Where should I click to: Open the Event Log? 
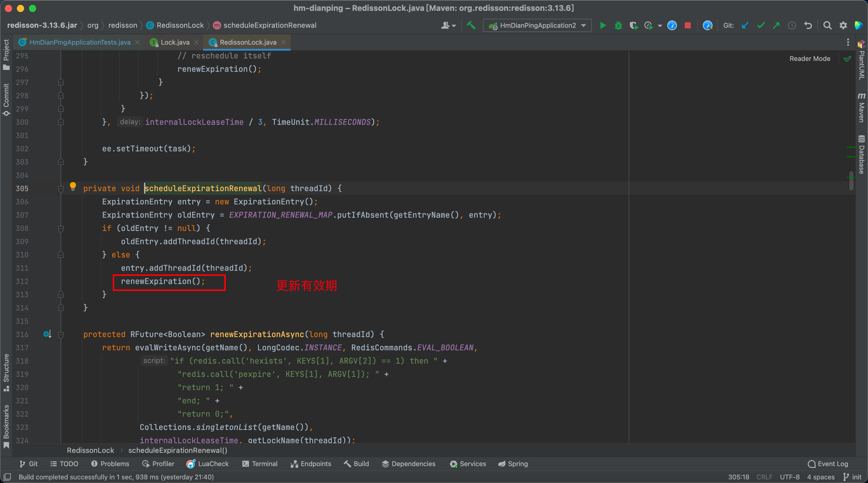(x=828, y=464)
